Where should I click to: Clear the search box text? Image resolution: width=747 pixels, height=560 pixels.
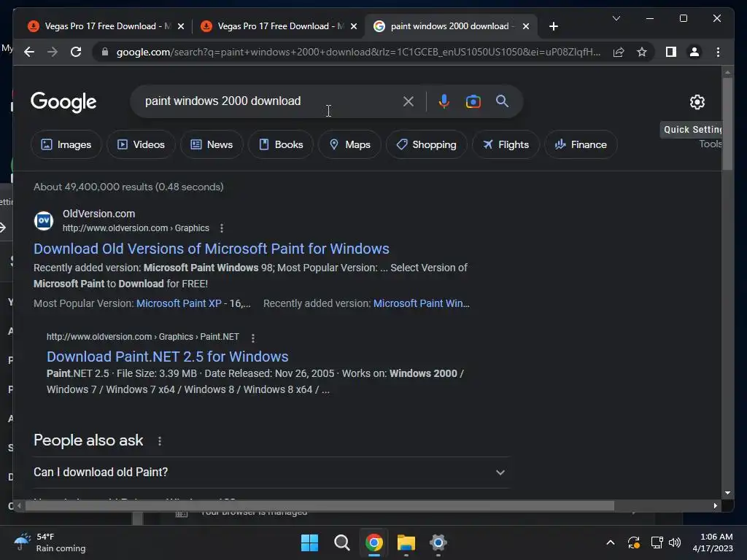pyautogui.click(x=409, y=101)
